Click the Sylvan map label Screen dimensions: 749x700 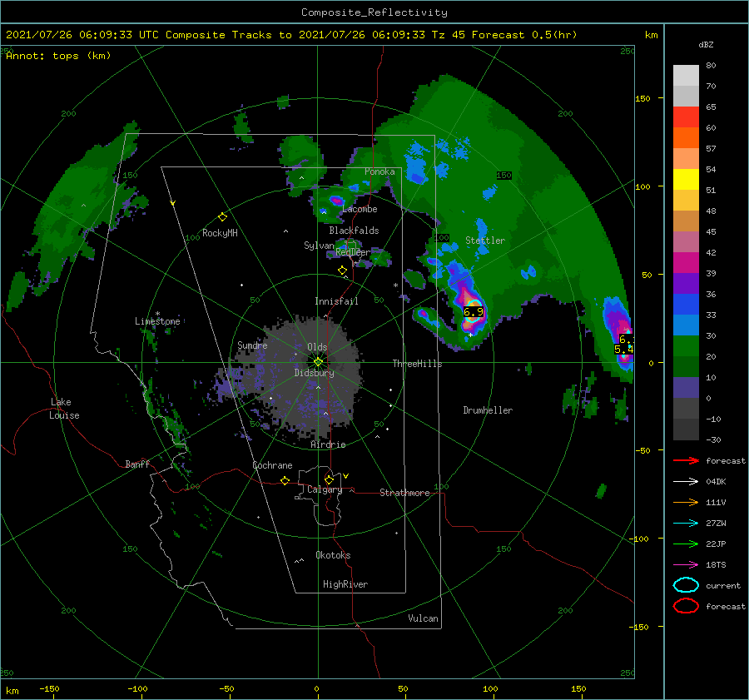coord(319,246)
